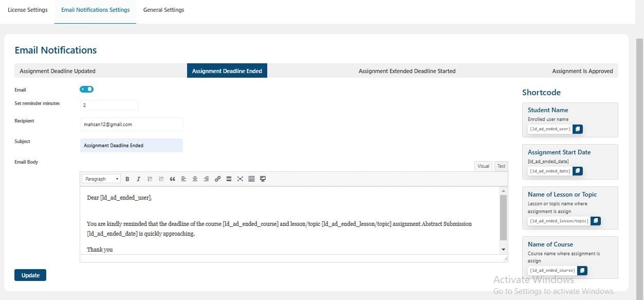Click the [ld_ad_ended_date] shortcode code box
Image resolution: width=644 pixels, height=300 pixels.
[550, 171]
